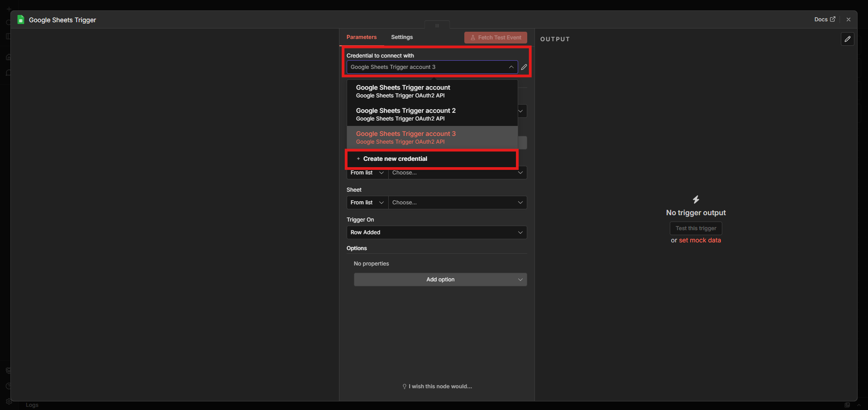The height and width of the screenshot is (410, 868).
Task: Open the Sheet Choose dropdown
Action: pos(457,203)
